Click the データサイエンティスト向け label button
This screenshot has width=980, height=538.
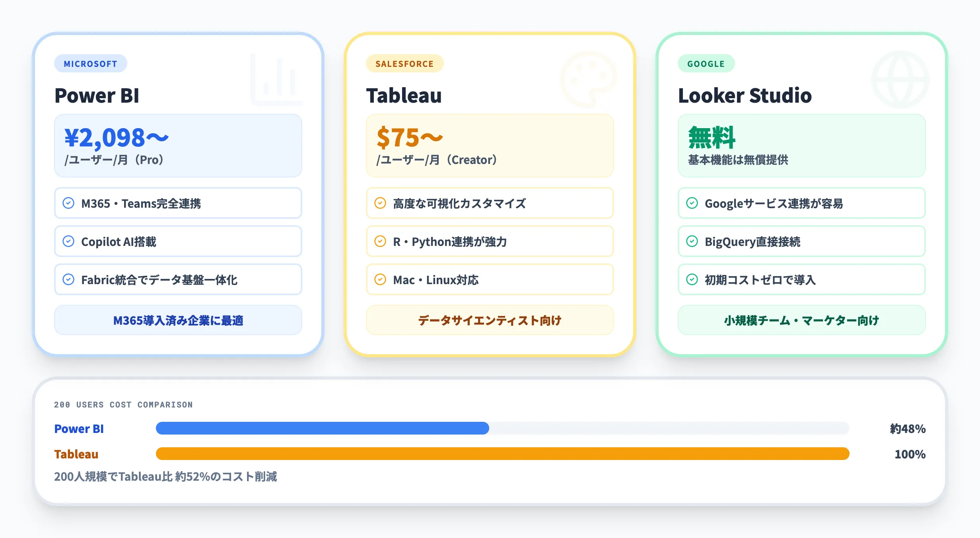tap(490, 320)
